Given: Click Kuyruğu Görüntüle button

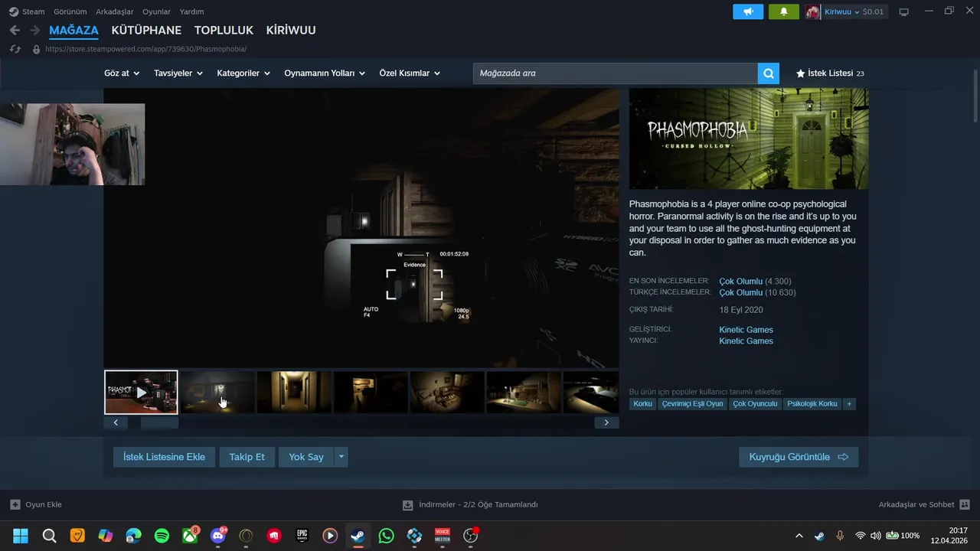Looking at the screenshot, I should coord(799,457).
